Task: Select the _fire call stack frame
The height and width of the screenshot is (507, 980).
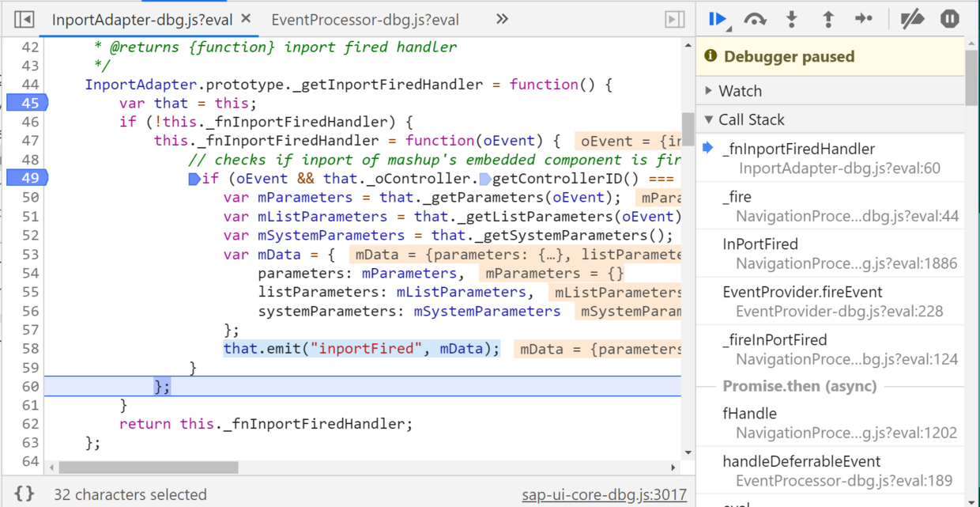Action: pyautogui.click(x=831, y=206)
